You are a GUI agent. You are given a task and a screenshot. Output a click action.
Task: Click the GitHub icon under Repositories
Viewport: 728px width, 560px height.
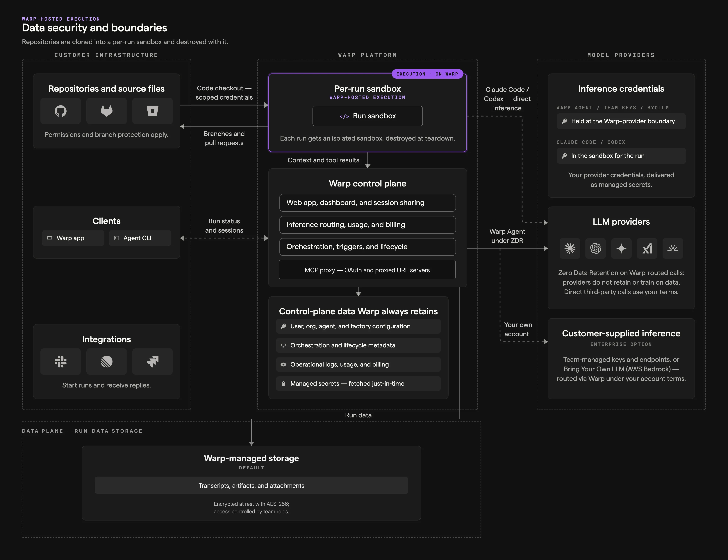[61, 111]
